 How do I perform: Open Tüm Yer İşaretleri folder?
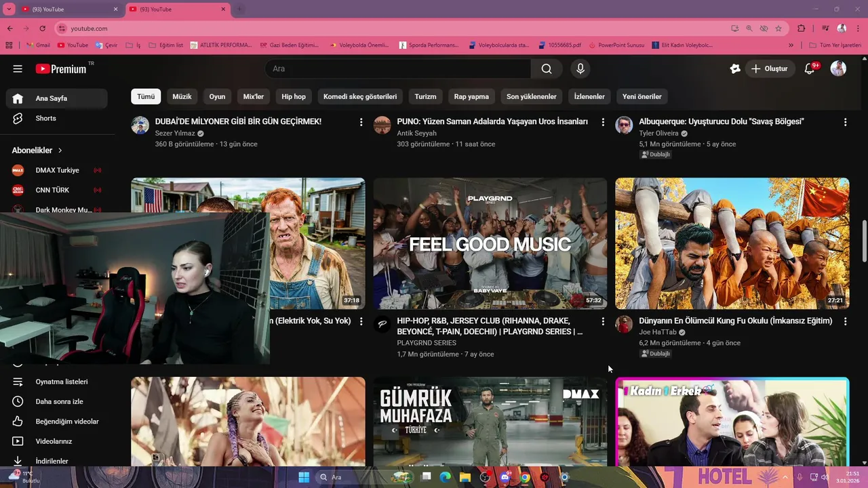(x=835, y=45)
